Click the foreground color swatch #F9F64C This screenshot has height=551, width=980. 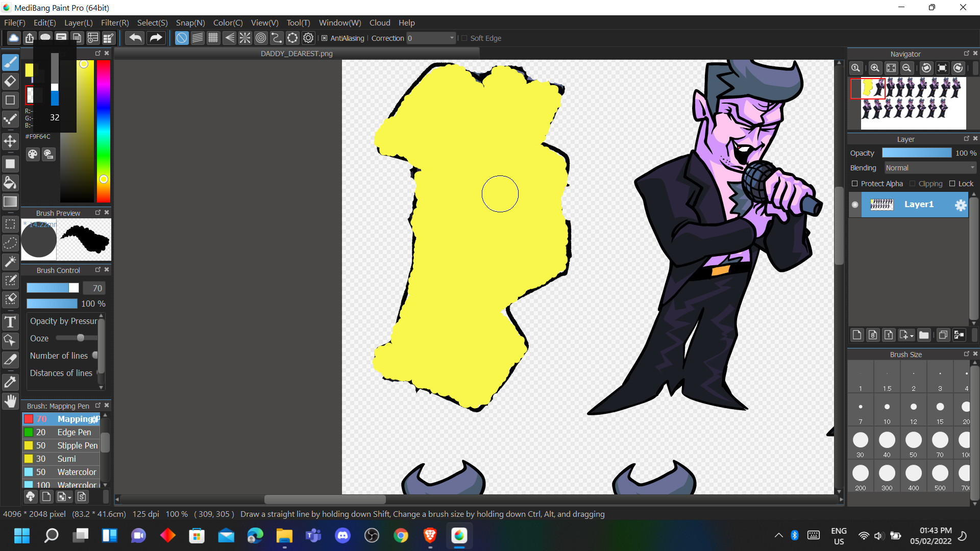point(30,70)
